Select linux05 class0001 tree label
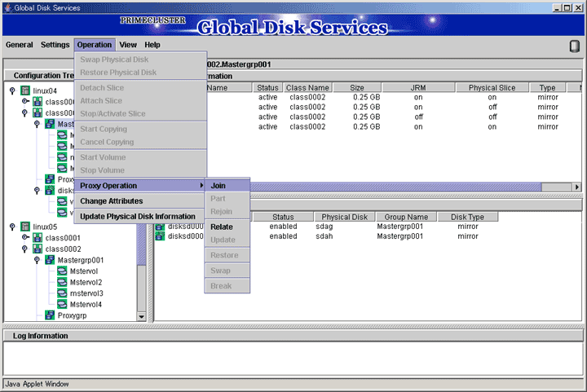The height and width of the screenshot is (392, 587). point(63,237)
